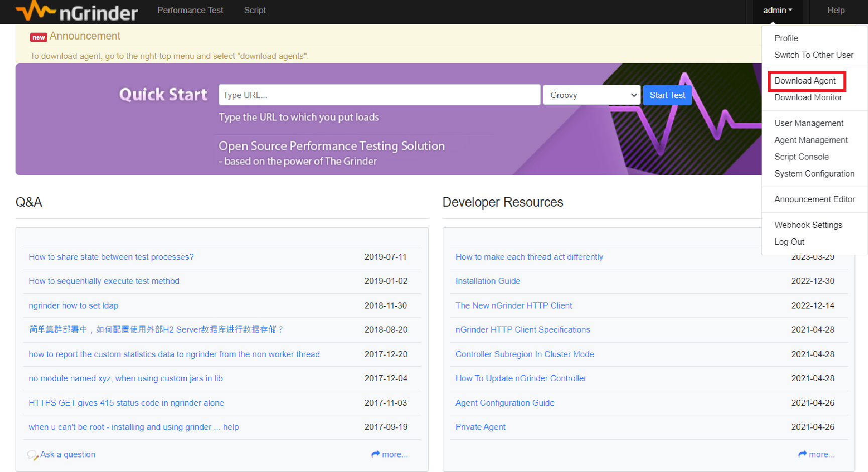868x472 pixels.
Task: Click the Announcement heading
Action: 85,36
